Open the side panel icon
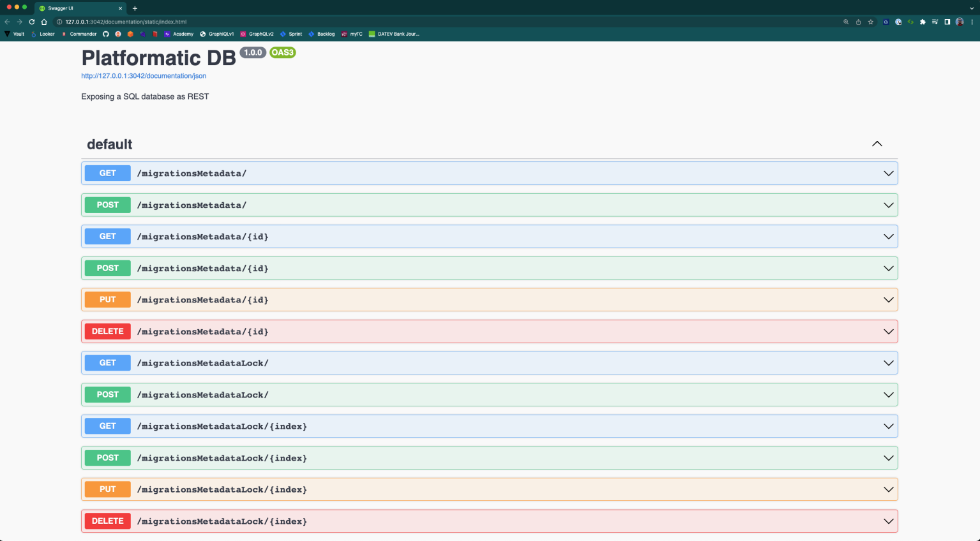Image resolution: width=980 pixels, height=541 pixels. pos(948,22)
